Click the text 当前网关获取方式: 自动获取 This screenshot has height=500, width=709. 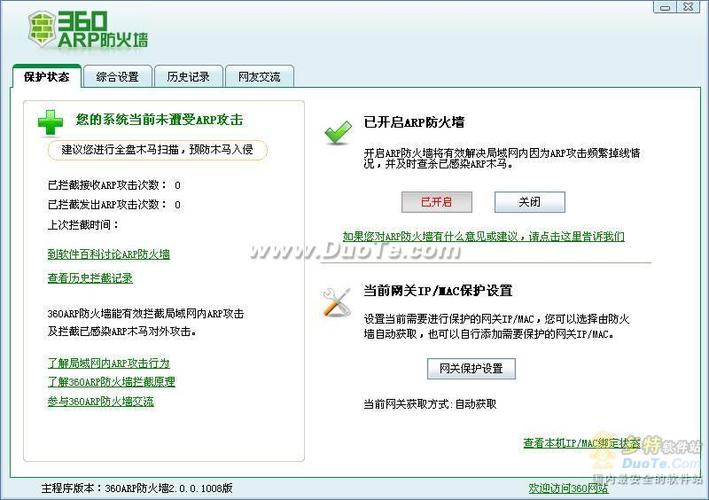pyautogui.click(x=430, y=404)
